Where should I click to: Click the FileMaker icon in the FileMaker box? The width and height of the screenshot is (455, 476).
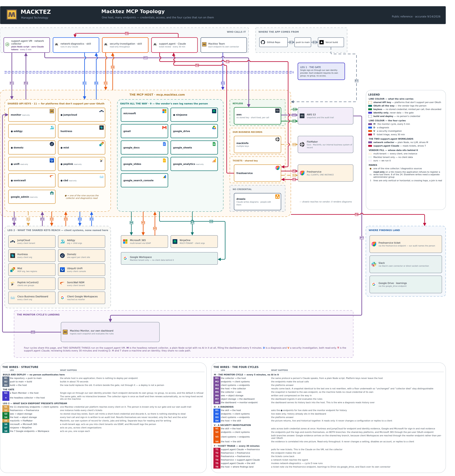[302, 145]
